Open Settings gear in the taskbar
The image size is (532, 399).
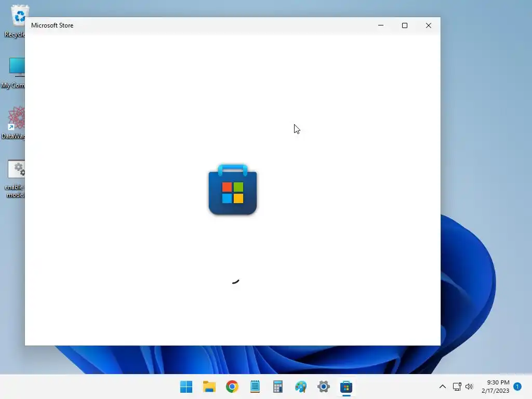(323, 387)
